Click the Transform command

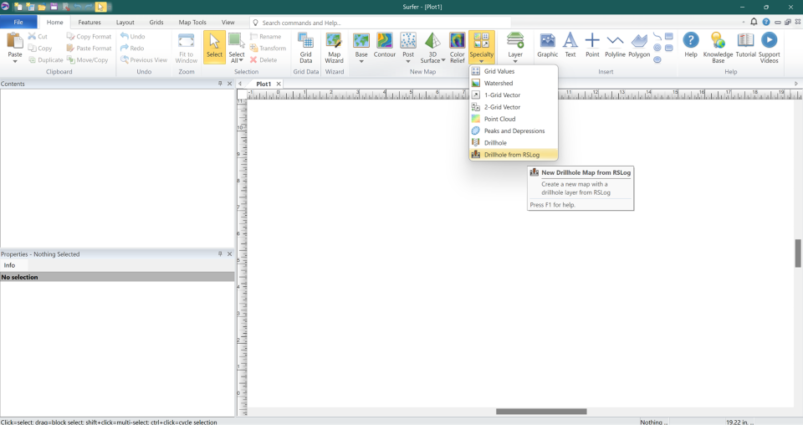(268, 48)
